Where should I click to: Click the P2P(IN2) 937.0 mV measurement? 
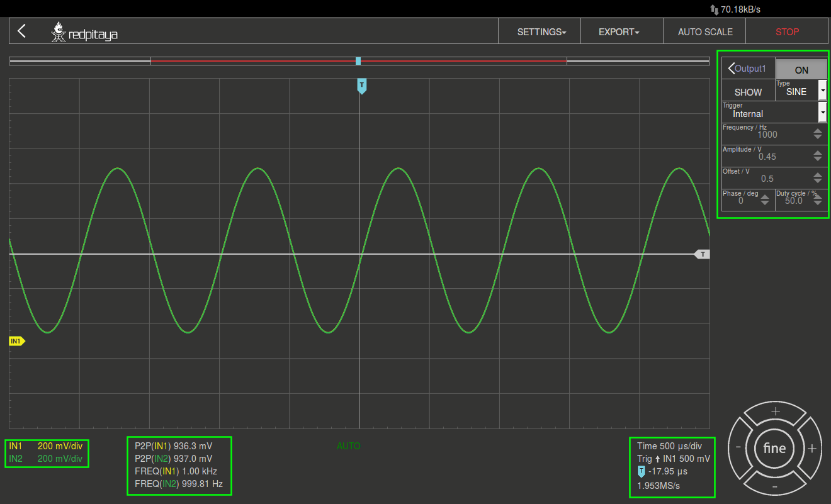[x=174, y=459]
